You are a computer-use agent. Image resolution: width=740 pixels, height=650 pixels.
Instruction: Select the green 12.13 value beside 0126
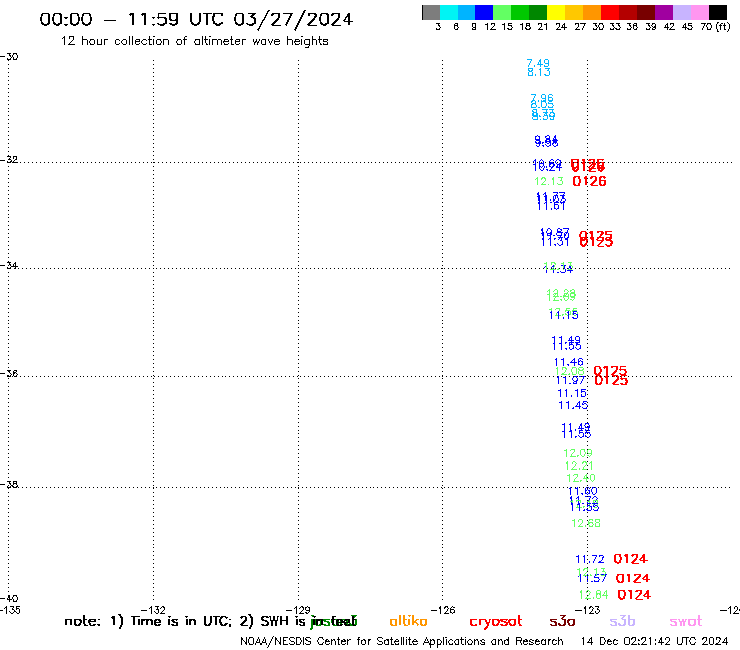[x=549, y=181]
